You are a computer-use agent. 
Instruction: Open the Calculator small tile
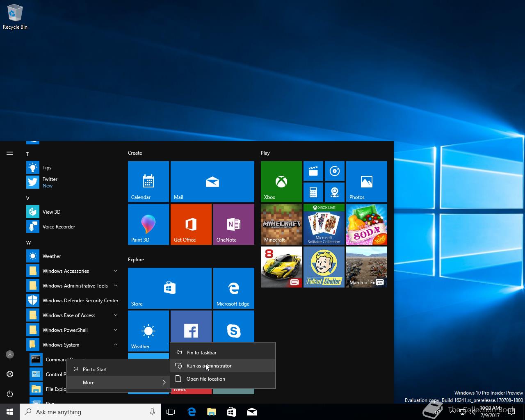coord(313,192)
